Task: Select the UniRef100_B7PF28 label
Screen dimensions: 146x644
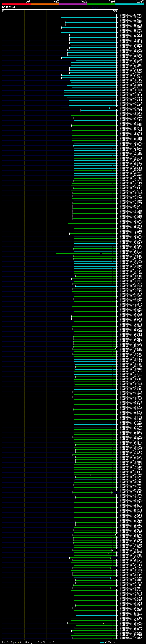Action: click(131, 271)
